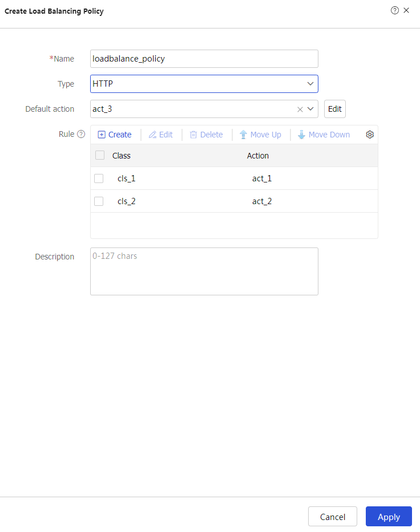Click the help icon in dialog header
420x532 pixels.
pyautogui.click(x=394, y=10)
